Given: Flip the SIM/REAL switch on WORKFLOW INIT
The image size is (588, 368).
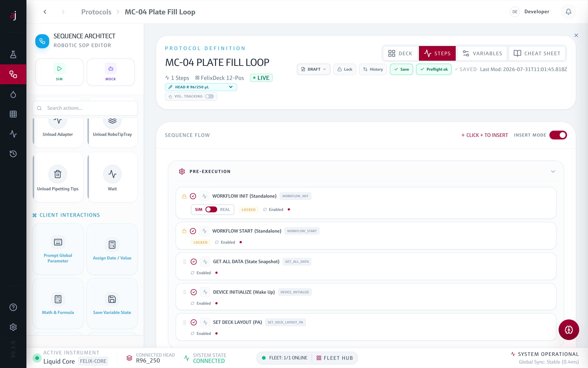Looking at the screenshot, I should point(211,210).
